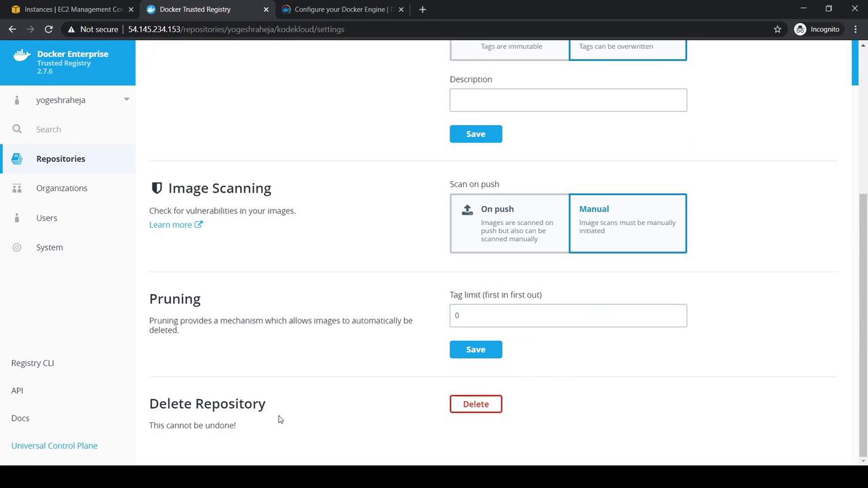Reload the page with refresh icon
Screen dimensions: 868x488
(x=49, y=29)
